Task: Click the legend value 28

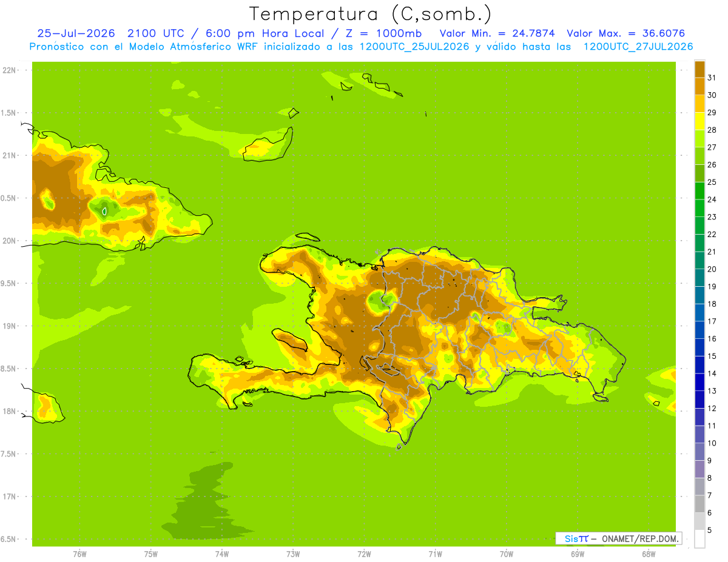Action: [712, 130]
